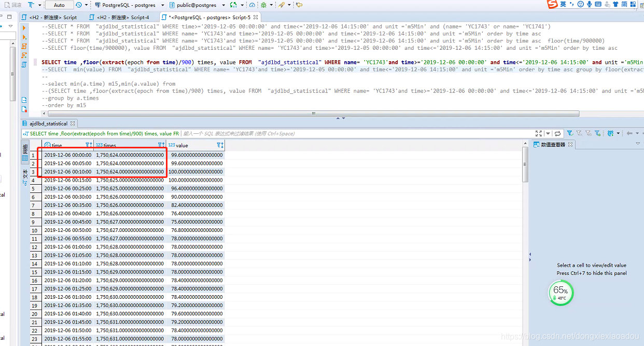Open the Sogou toolbox grid icon
644x346 pixels.
634,5
